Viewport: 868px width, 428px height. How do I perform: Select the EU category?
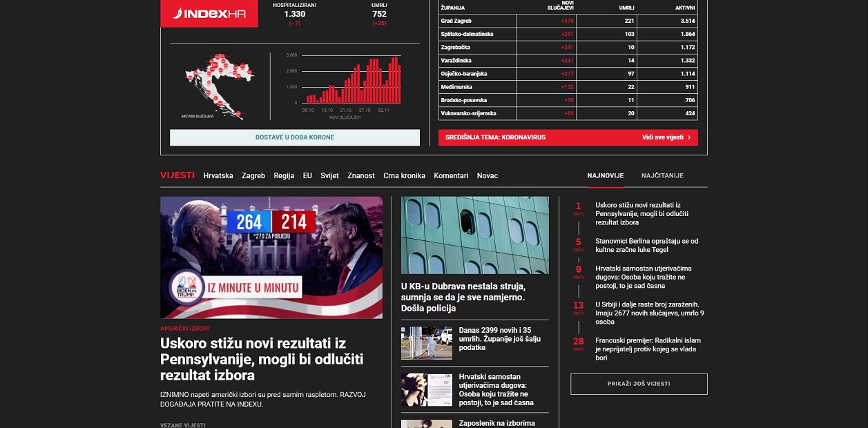(307, 176)
